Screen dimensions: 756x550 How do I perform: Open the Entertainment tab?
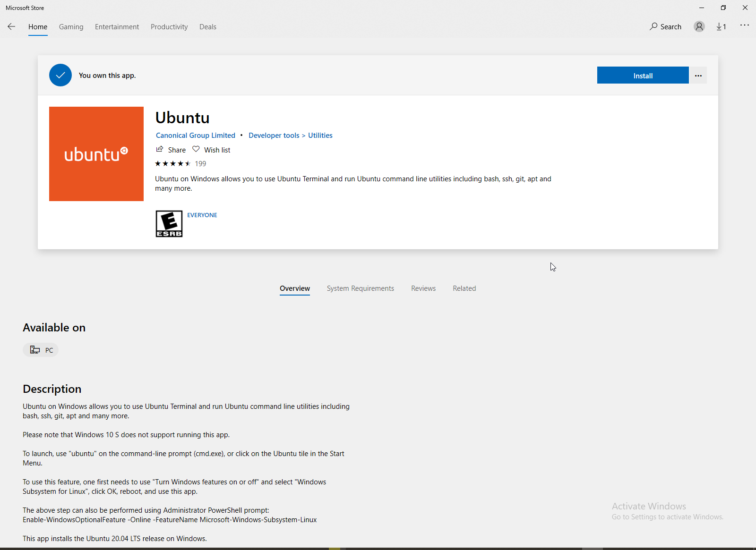[117, 27]
